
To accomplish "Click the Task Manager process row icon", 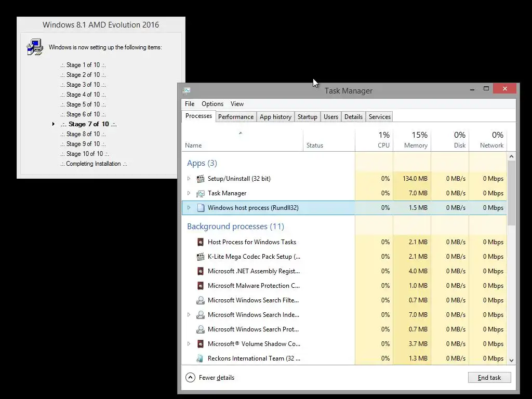I will click(x=201, y=193).
